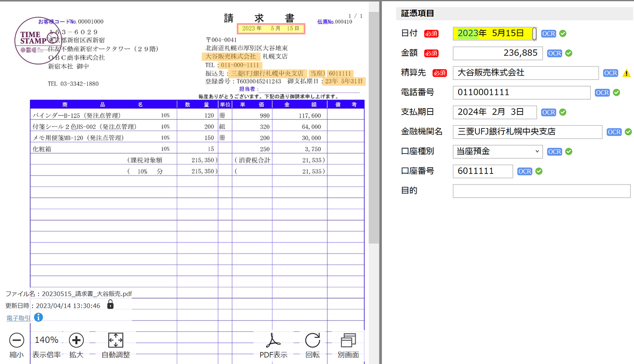634x364 pixels.
Task: Click the green check icon for 金額
Action: pos(568,53)
